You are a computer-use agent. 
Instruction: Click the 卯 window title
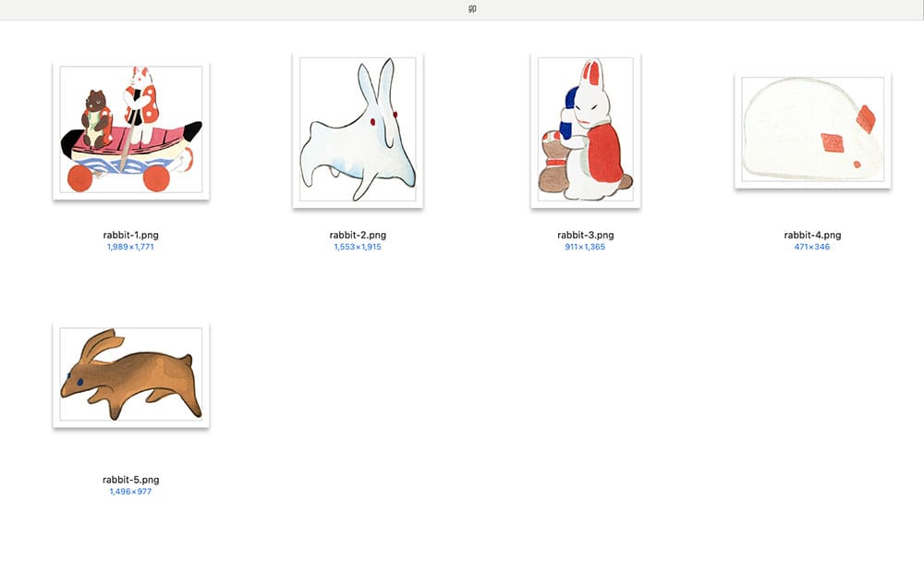471,9
